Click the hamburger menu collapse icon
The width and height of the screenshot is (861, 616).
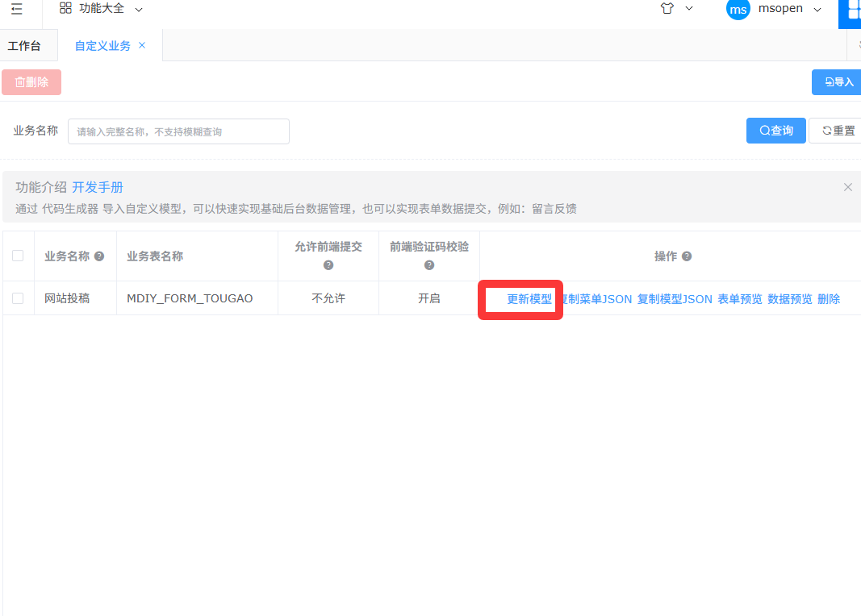tap(17, 9)
